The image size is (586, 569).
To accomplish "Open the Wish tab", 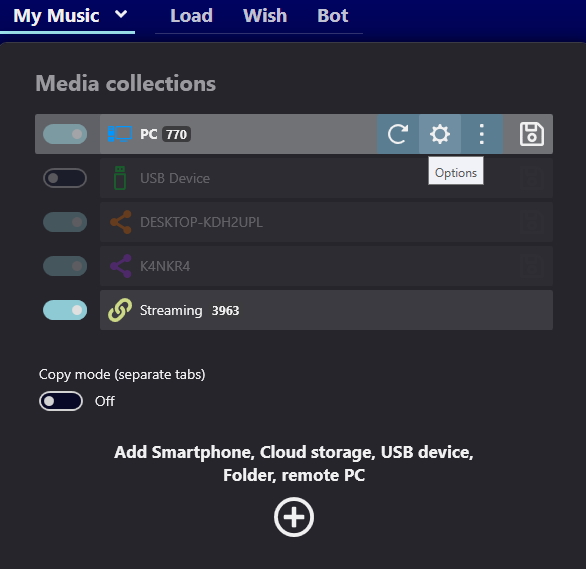I will 265,16.
